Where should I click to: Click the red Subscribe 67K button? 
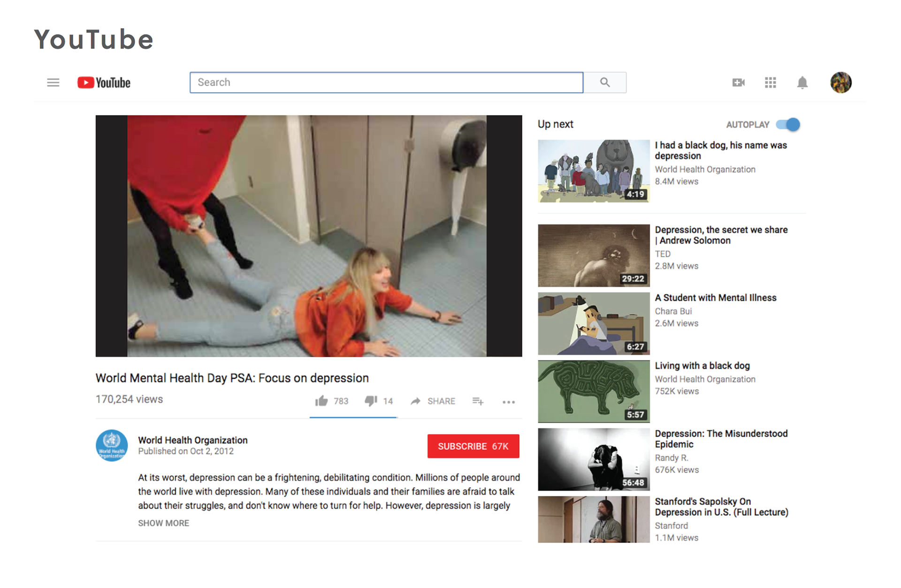coord(473,446)
